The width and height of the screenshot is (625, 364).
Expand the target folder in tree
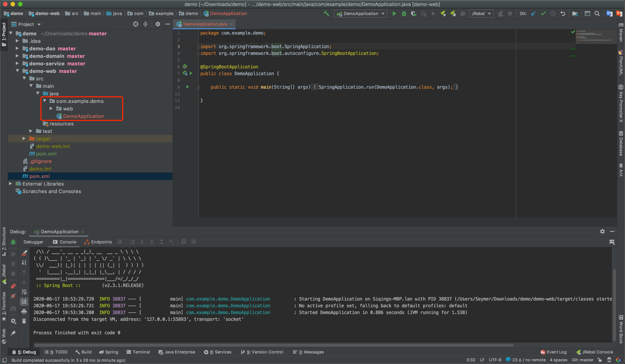[24, 139]
